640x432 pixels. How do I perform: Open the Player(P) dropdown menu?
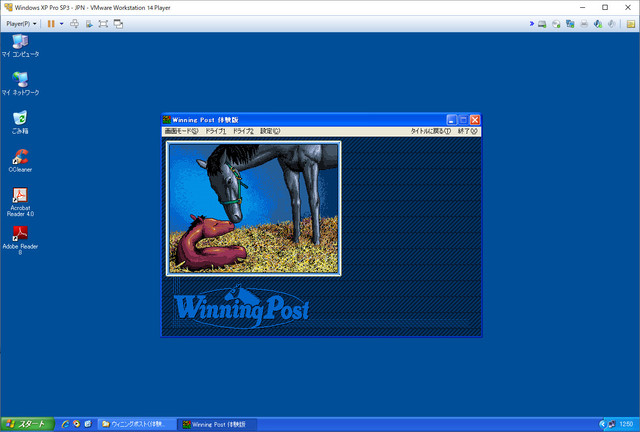click(x=21, y=24)
